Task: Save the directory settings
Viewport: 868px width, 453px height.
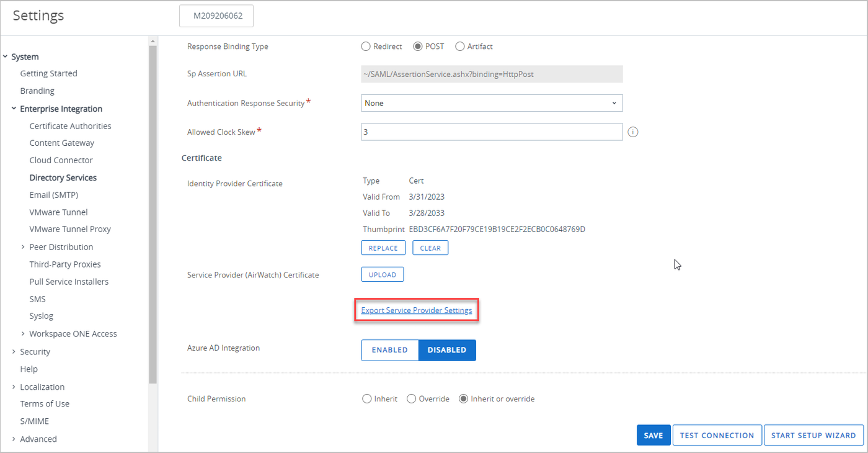Action: [653, 435]
